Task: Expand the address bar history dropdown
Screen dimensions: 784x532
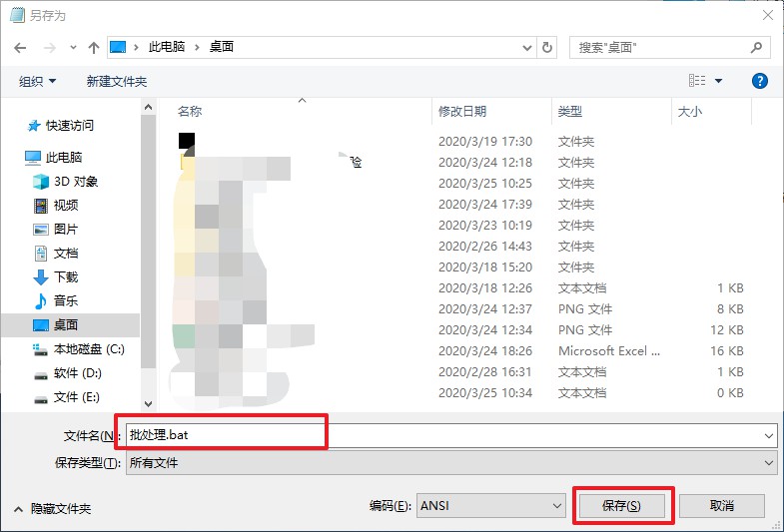Action: [527, 48]
